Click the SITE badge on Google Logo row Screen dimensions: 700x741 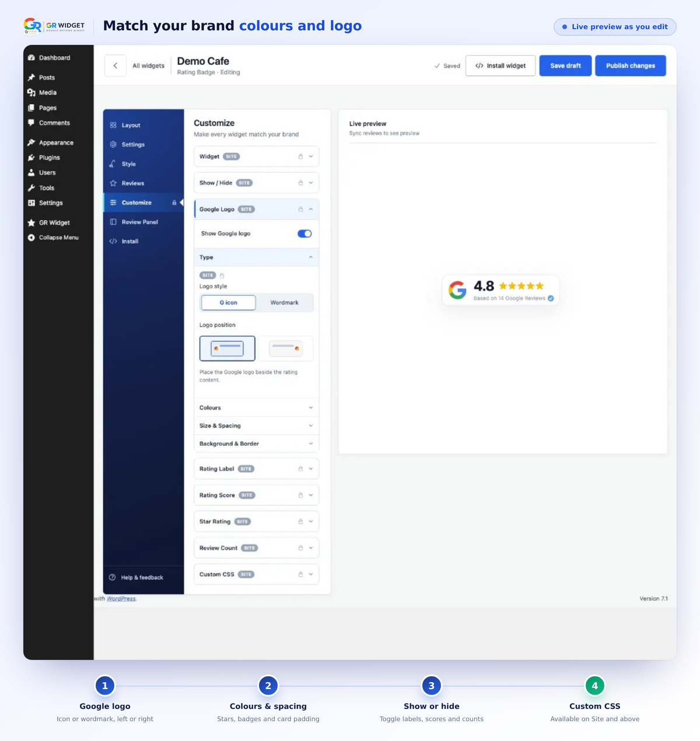246,209
